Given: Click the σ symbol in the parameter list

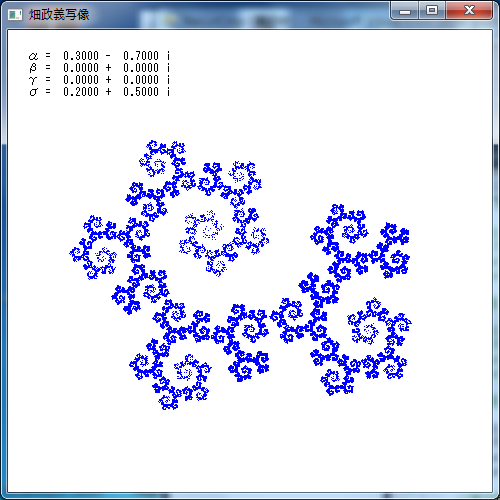Looking at the screenshot, I should tap(33, 92).
